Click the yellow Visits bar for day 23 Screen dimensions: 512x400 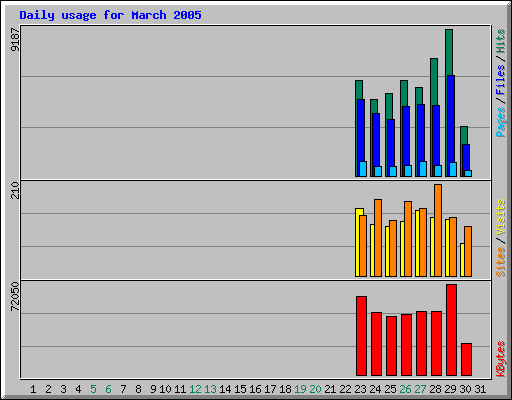pyautogui.click(x=358, y=242)
